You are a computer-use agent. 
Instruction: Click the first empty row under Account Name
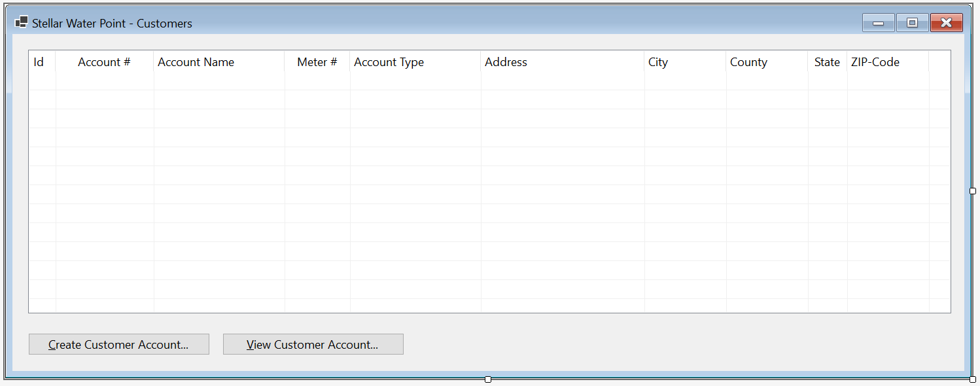click(x=219, y=81)
